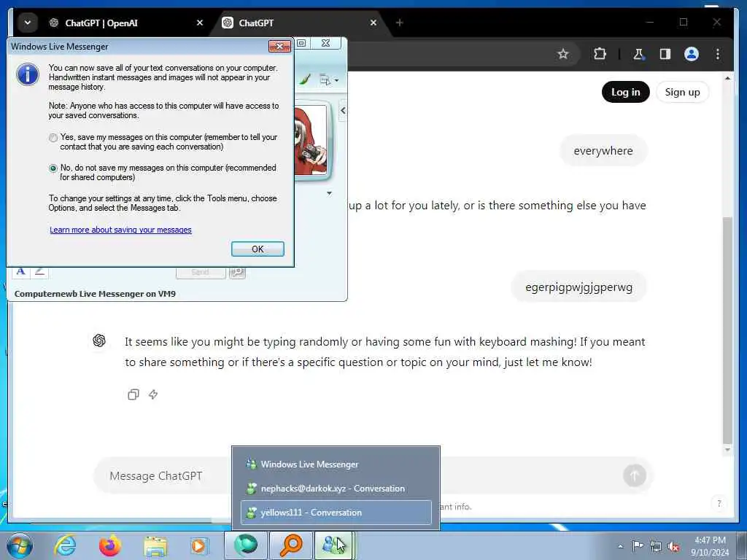This screenshot has height=560, width=747.
Task: Close the Windows Live Messenger dialog
Action: pos(279,46)
